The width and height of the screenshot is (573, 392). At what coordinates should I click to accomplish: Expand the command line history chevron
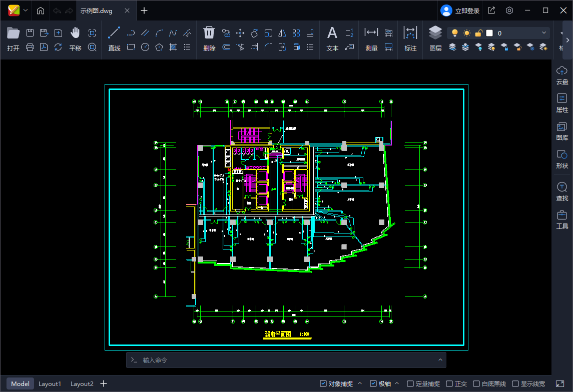(x=440, y=360)
